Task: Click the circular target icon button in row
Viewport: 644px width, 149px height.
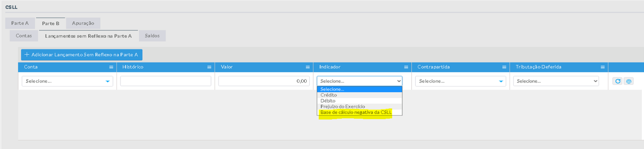Action: click(628, 81)
